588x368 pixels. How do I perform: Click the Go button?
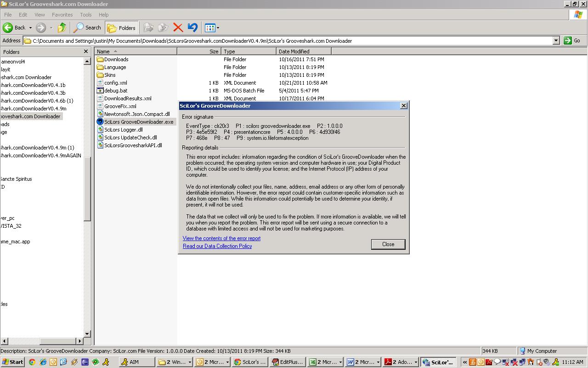point(572,40)
